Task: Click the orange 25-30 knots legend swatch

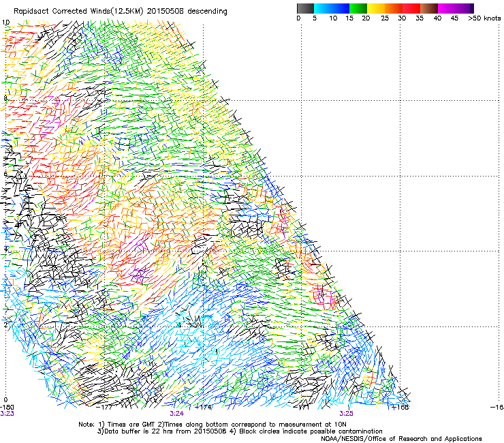Action: pyautogui.click(x=394, y=8)
